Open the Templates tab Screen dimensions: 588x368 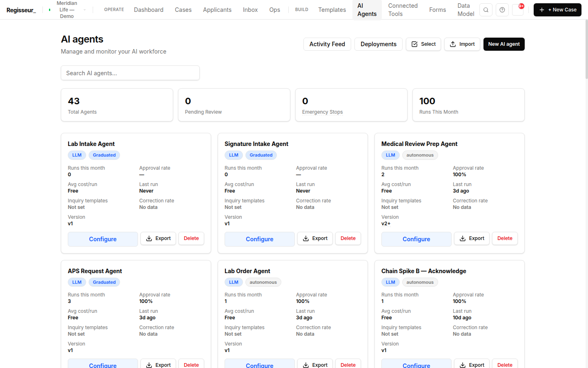coord(332,10)
